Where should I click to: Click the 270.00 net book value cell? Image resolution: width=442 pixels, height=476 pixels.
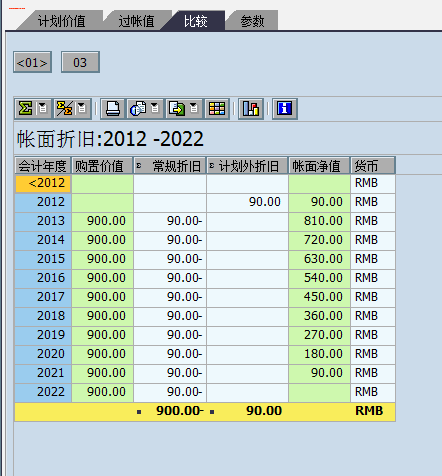coord(319,335)
